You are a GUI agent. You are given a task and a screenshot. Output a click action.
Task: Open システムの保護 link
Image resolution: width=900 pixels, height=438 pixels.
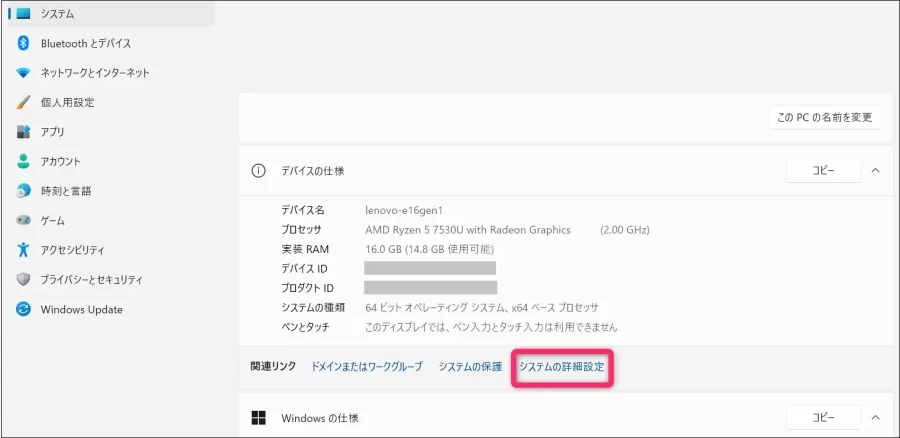pyautogui.click(x=471, y=366)
